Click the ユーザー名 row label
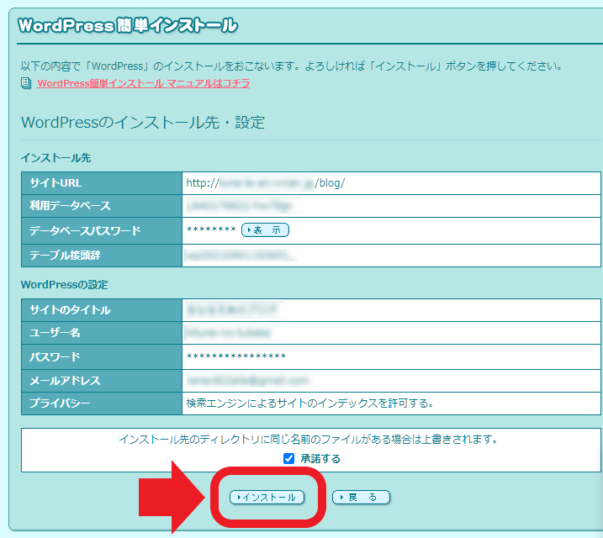Image resolution: width=603 pixels, height=538 pixels. click(55, 333)
